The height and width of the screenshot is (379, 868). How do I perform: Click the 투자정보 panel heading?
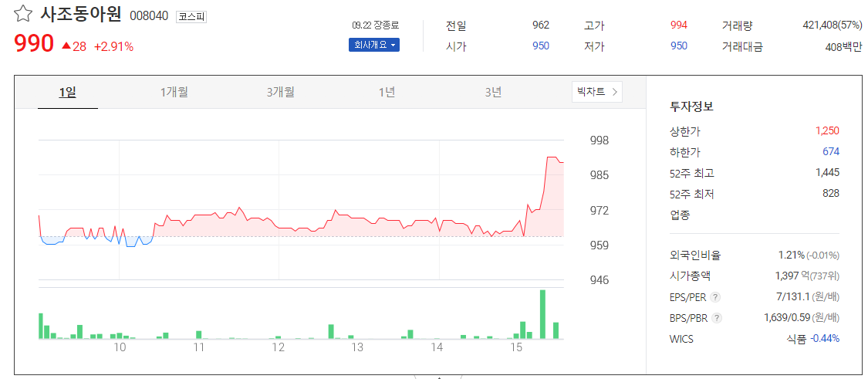[691, 107]
